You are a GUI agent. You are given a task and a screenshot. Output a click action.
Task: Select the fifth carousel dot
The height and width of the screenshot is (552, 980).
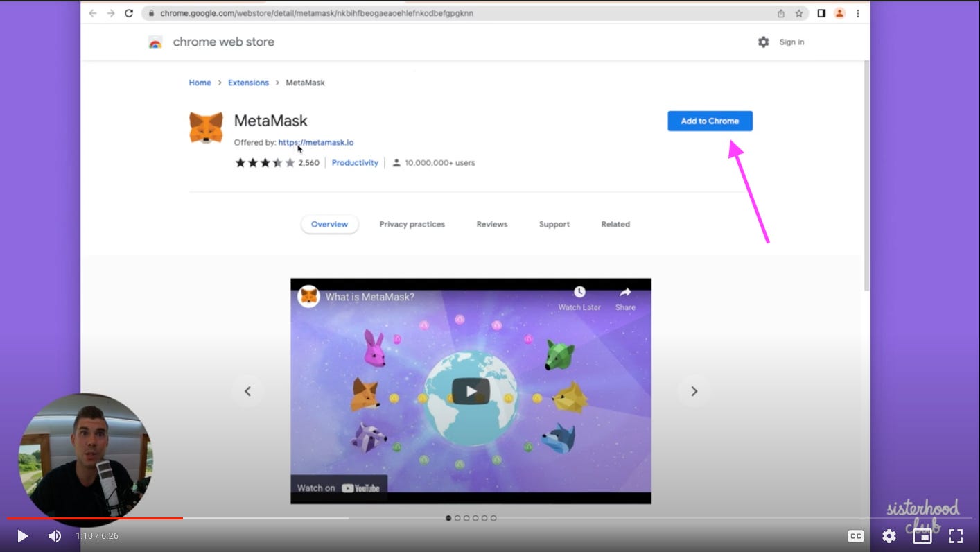(x=484, y=518)
